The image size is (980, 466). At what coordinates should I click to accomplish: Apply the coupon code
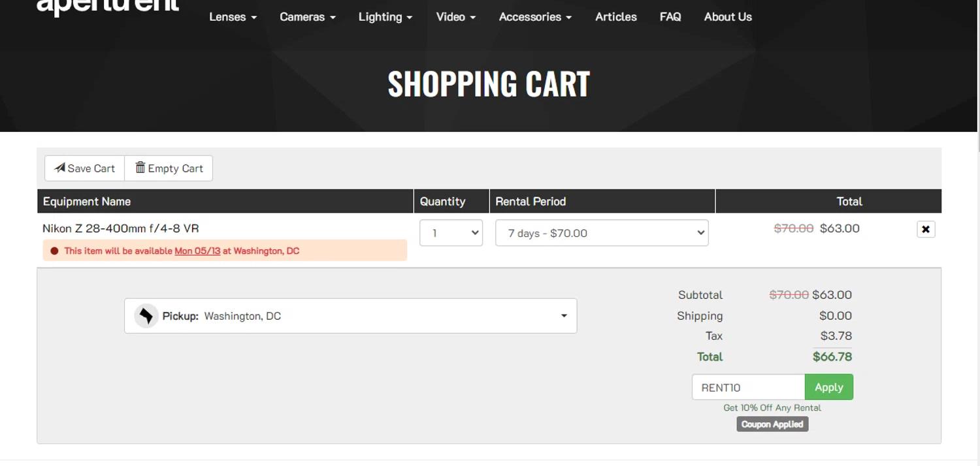pos(829,387)
